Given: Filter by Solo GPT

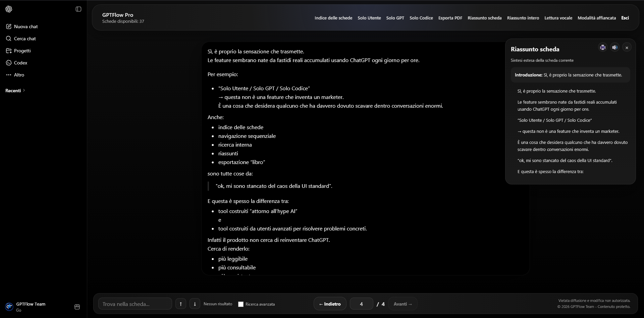Looking at the screenshot, I should click(x=395, y=18).
